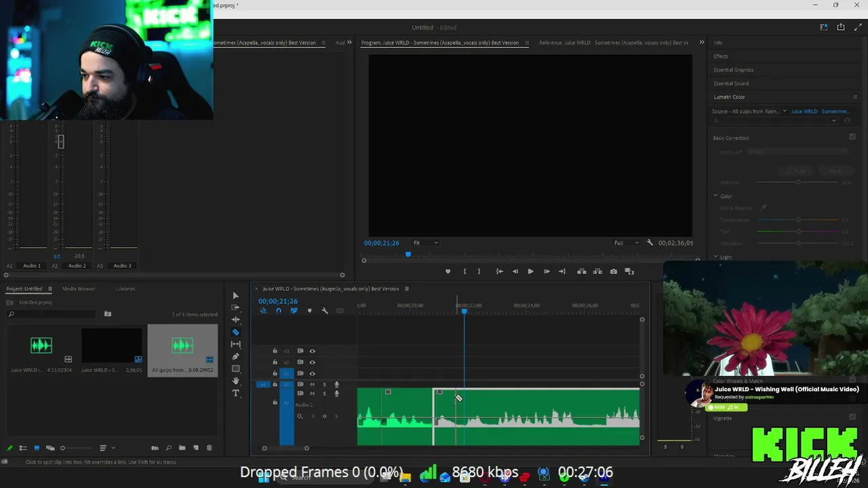Open the Essential Graphics panel
The image size is (868, 488).
pos(734,70)
